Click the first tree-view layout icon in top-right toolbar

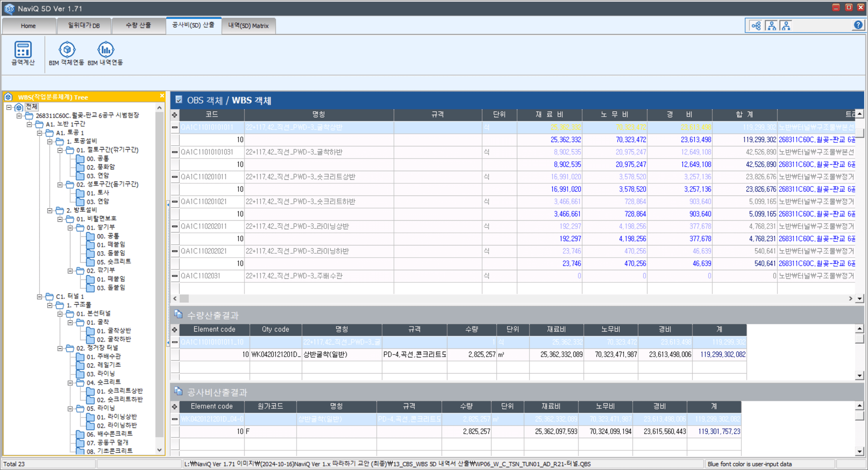point(756,26)
